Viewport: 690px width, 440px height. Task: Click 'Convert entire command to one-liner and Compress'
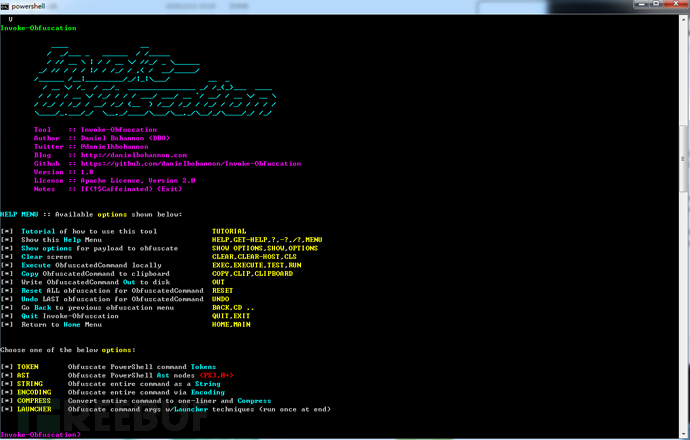169,401
